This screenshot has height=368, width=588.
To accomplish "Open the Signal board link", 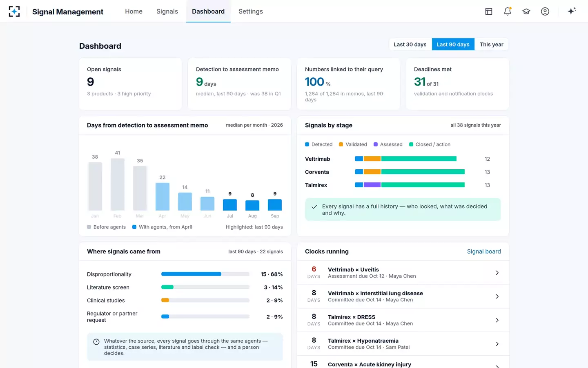I will [484, 251].
